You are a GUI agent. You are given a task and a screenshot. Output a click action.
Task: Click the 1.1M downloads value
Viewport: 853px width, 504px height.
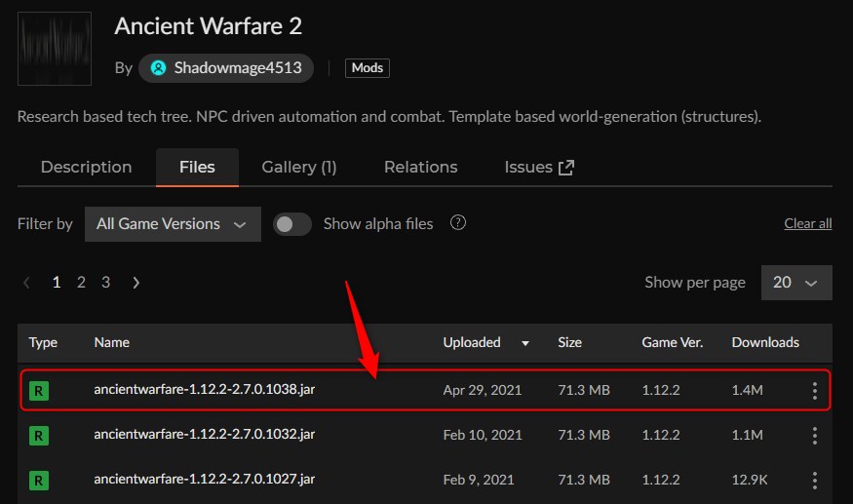(x=747, y=435)
